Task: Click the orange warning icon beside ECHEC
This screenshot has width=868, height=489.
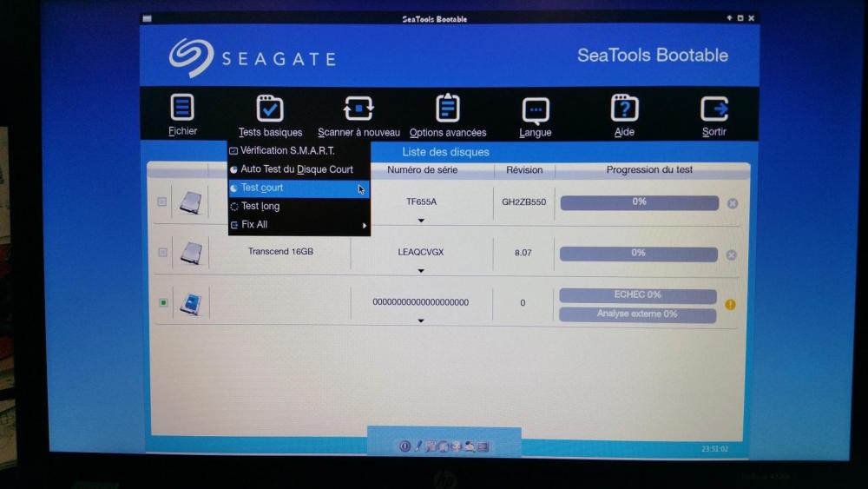Action: 730,305
